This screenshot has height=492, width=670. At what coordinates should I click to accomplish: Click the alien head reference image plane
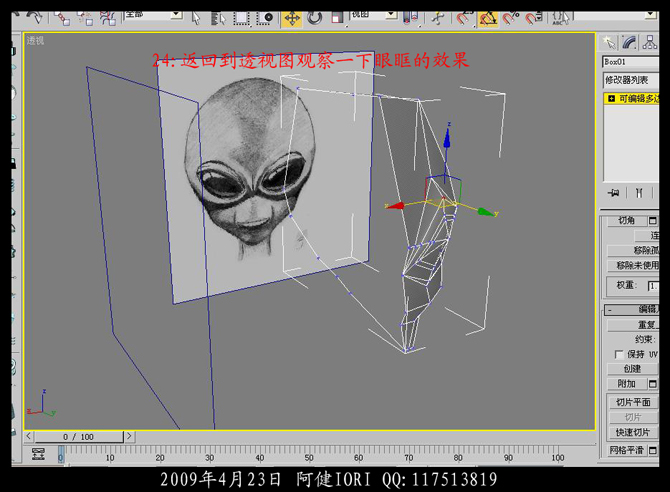click(265, 177)
